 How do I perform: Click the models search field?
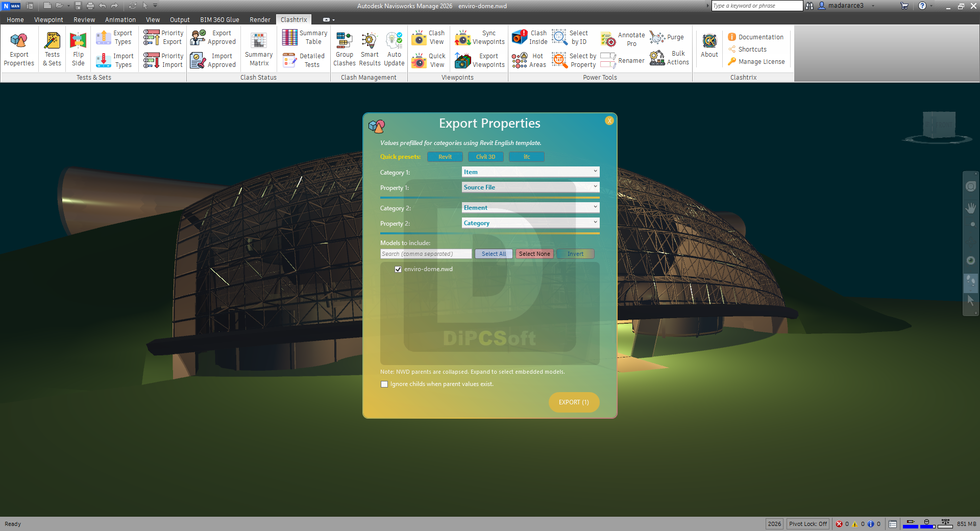point(426,254)
